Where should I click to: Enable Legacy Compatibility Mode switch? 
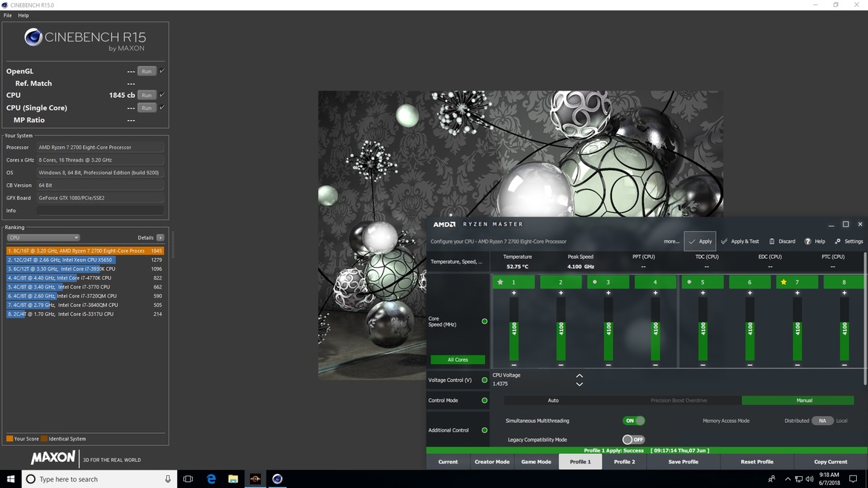pyautogui.click(x=634, y=440)
